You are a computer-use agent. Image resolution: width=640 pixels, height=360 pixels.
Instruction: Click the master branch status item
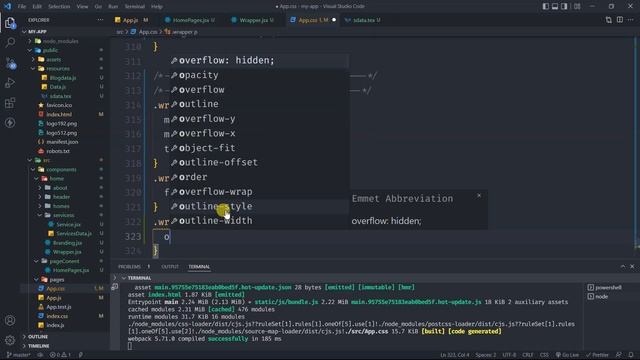click(18, 355)
